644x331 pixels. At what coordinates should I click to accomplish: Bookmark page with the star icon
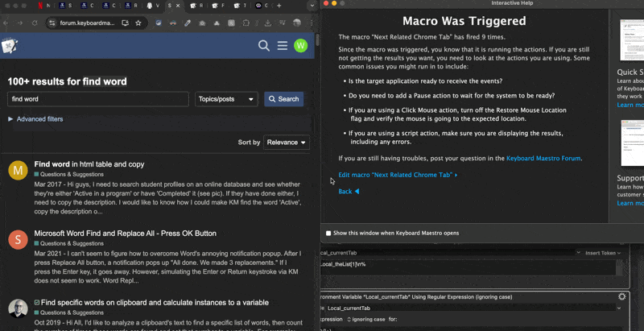point(138,23)
